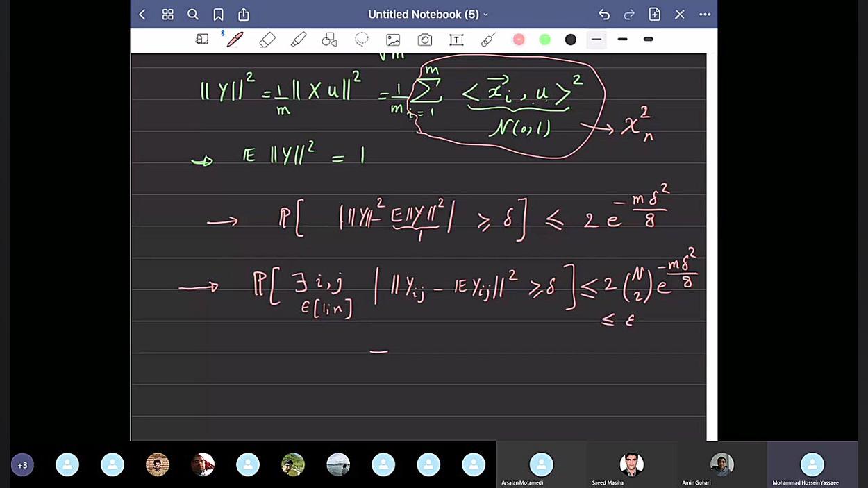Select the text box tool
The width and height of the screenshot is (868, 488).
(456, 40)
